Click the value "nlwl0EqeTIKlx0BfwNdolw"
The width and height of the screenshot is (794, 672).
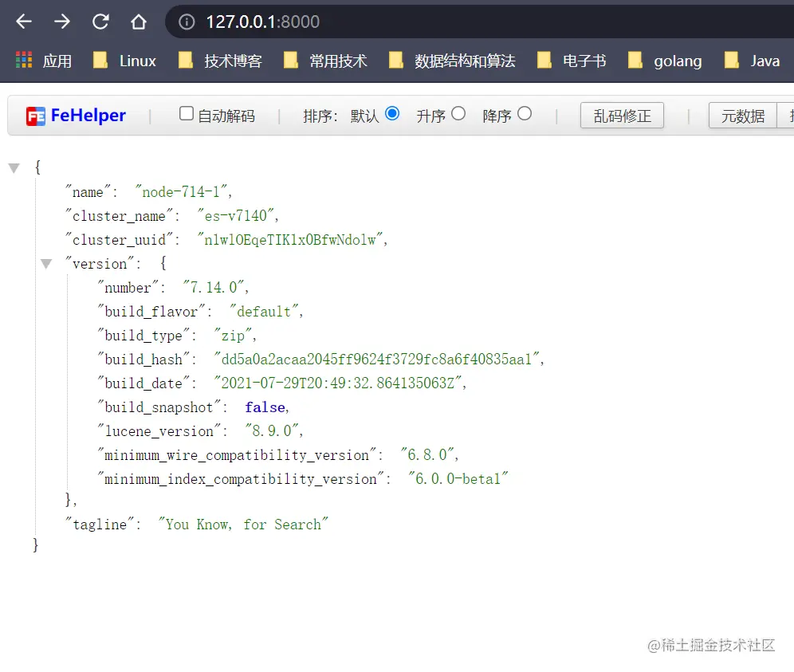click(290, 239)
